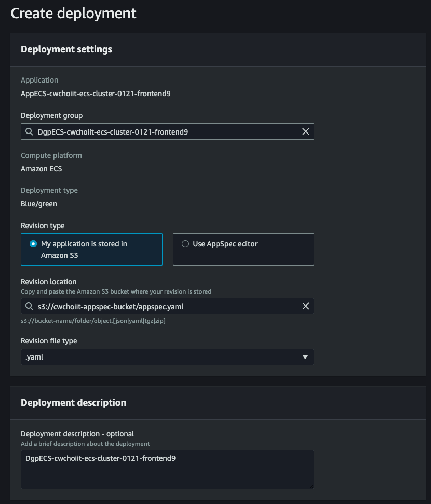Grab the description text area resize handle

click(311, 486)
